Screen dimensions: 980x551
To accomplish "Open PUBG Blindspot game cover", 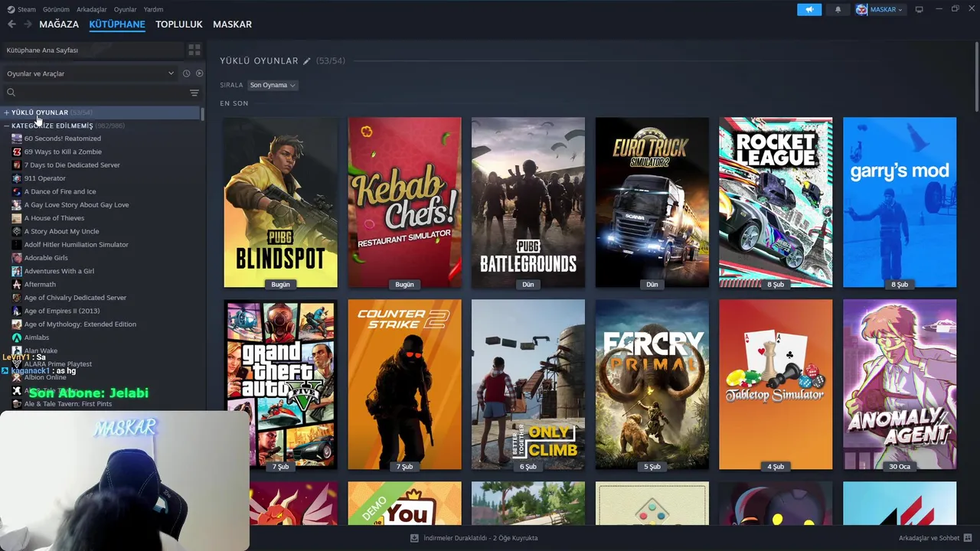I will point(280,202).
